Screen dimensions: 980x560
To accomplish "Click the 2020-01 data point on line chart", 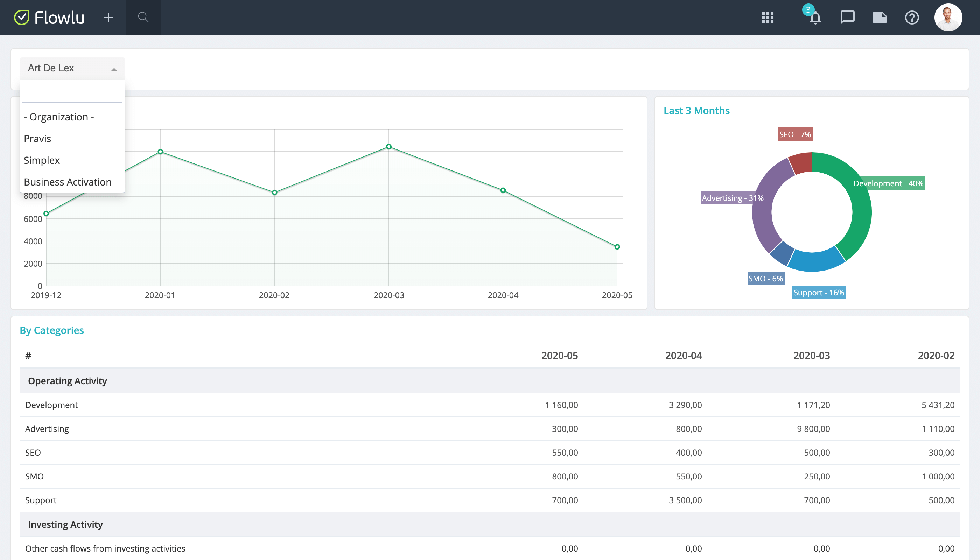I will click(x=160, y=152).
